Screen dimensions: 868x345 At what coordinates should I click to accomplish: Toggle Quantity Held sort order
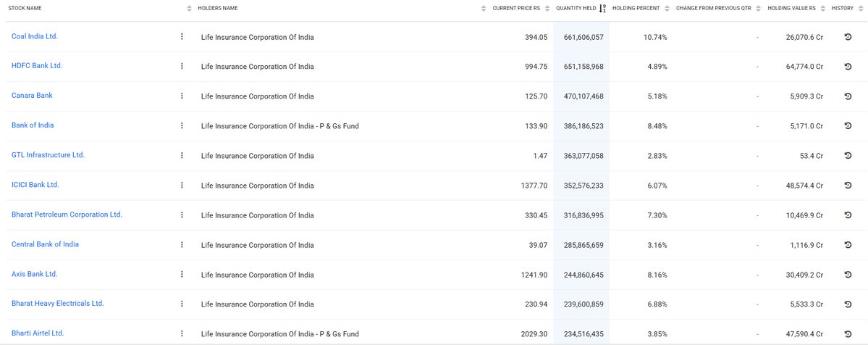pos(603,8)
